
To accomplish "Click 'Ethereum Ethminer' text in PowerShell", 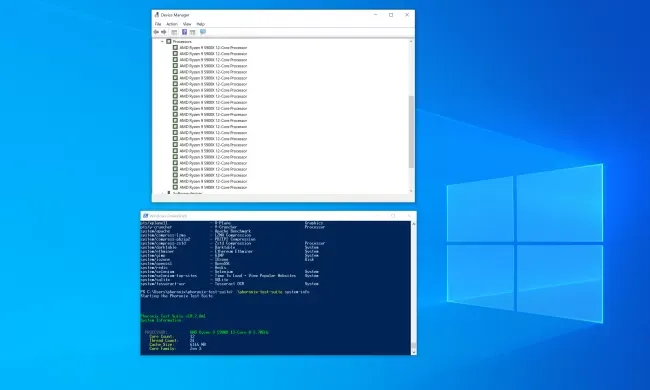I will [234, 251].
